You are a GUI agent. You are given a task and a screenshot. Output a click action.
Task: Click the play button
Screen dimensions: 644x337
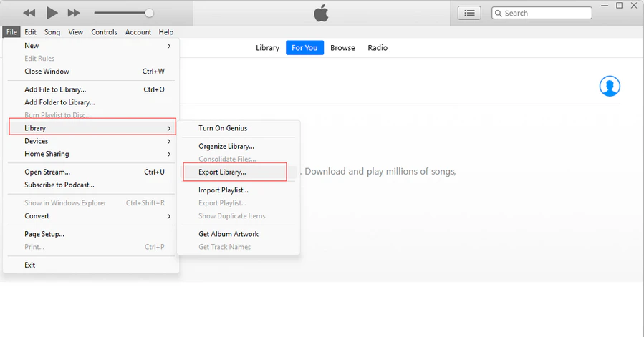coord(52,13)
